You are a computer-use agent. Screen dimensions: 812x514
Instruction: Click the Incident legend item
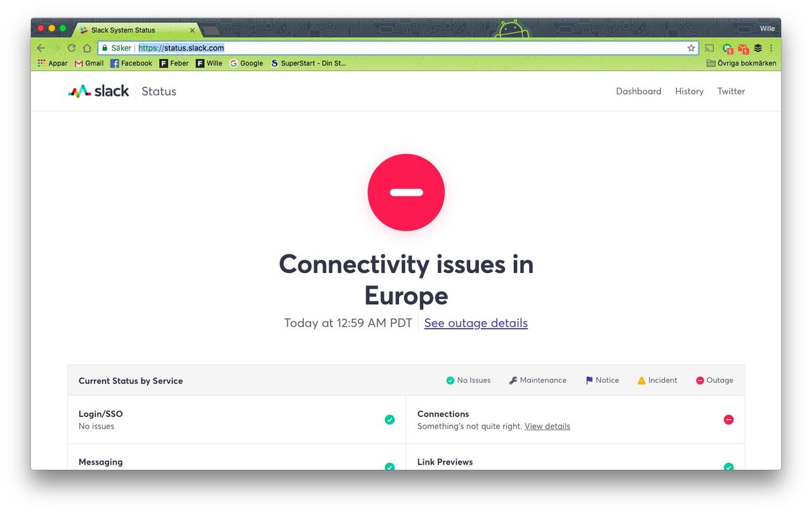[657, 380]
